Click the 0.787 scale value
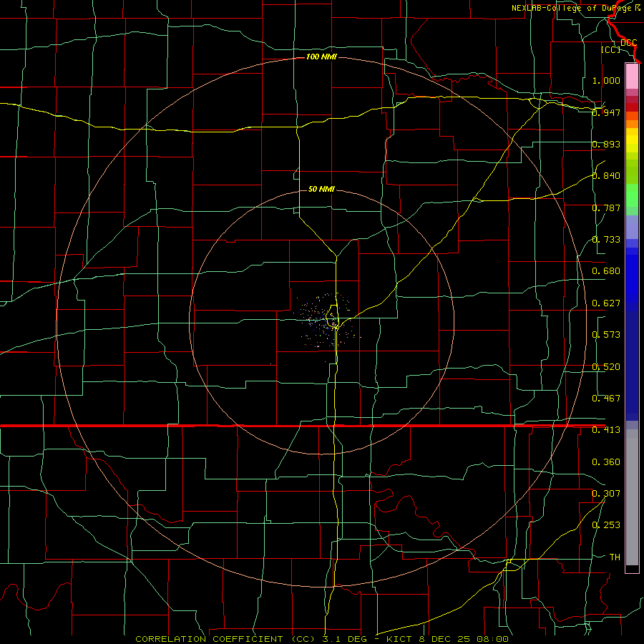The width and height of the screenshot is (644, 644). point(606,208)
